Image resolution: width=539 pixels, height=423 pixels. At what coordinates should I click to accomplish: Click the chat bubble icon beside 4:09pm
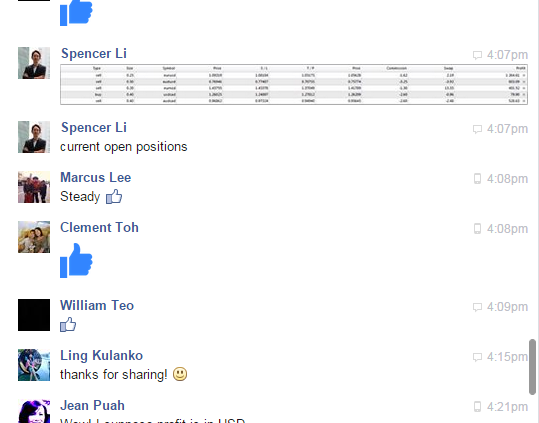pyautogui.click(x=477, y=307)
